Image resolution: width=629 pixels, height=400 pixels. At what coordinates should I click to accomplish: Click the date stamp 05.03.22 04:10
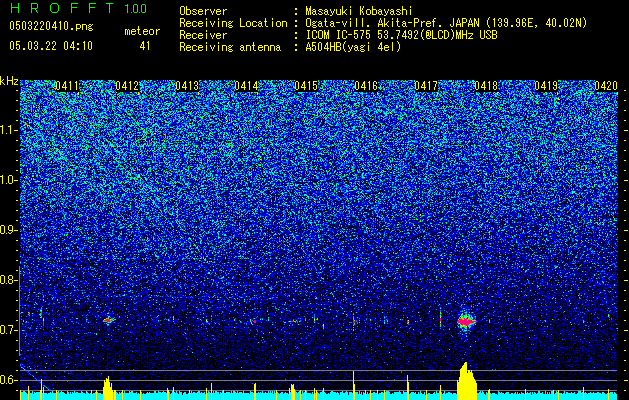[x=51, y=46]
